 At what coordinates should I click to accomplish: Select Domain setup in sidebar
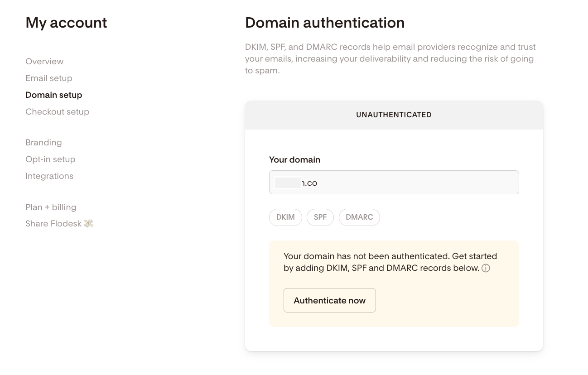tap(54, 95)
